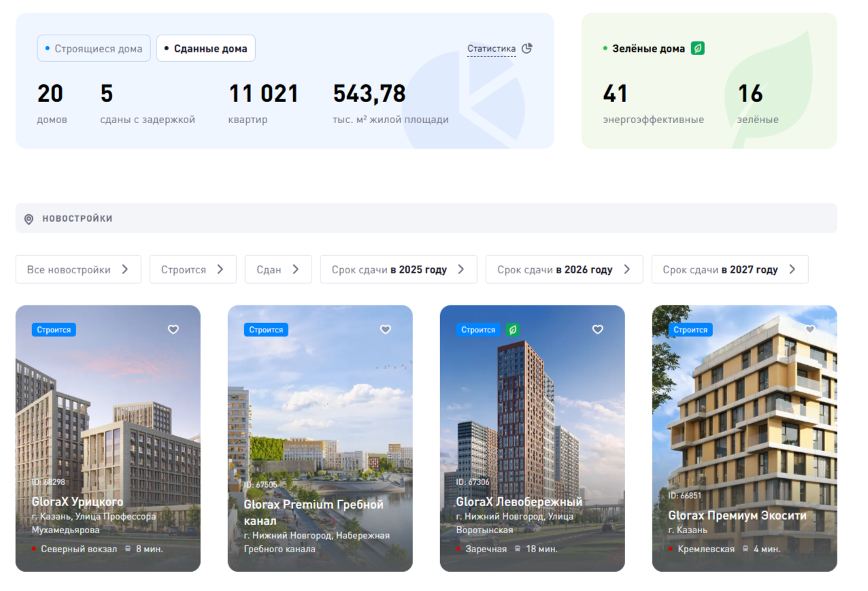Click the metro icon near Северный вокзал
This screenshot has height=591, width=868.
(x=129, y=548)
